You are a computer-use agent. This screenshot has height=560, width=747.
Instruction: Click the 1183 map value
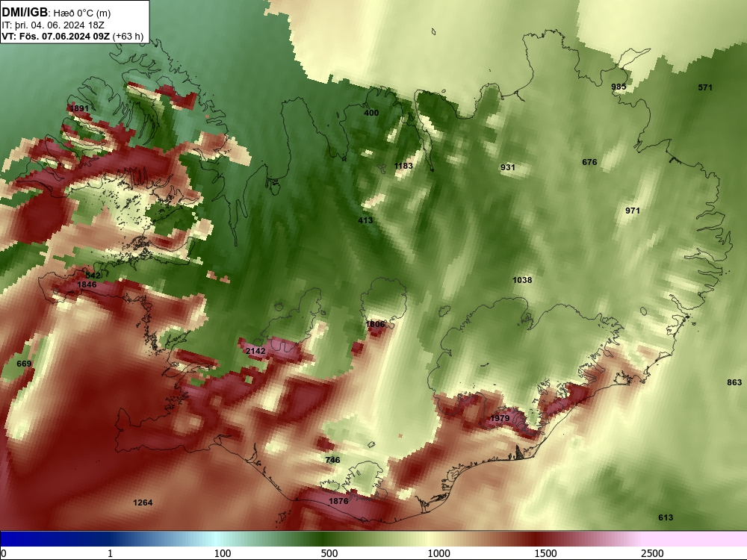click(403, 166)
